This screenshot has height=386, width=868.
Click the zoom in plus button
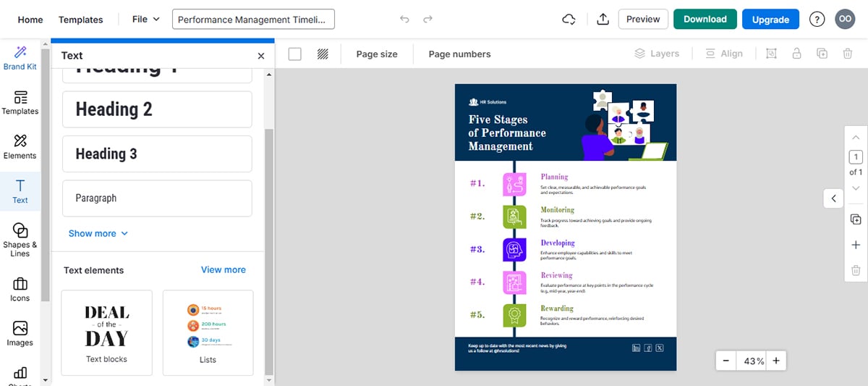pyautogui.click(x=775, y=361)
